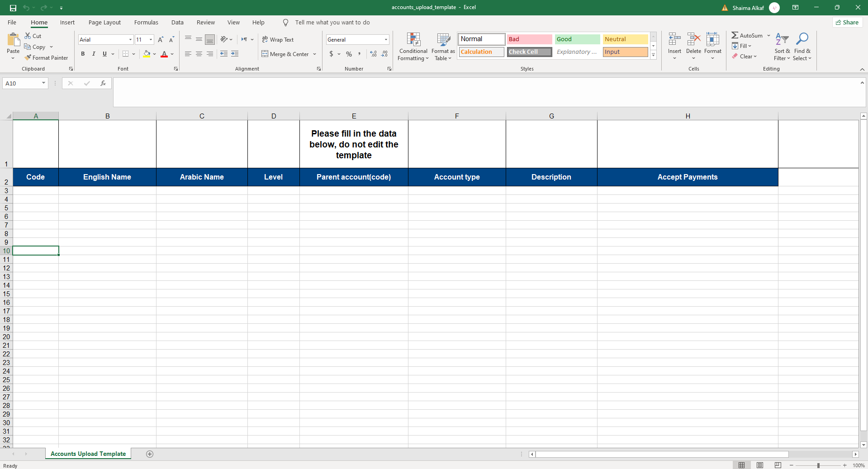Toggle Wrap Text for the cell
The image size is (868, 469).
click(278, 40)
